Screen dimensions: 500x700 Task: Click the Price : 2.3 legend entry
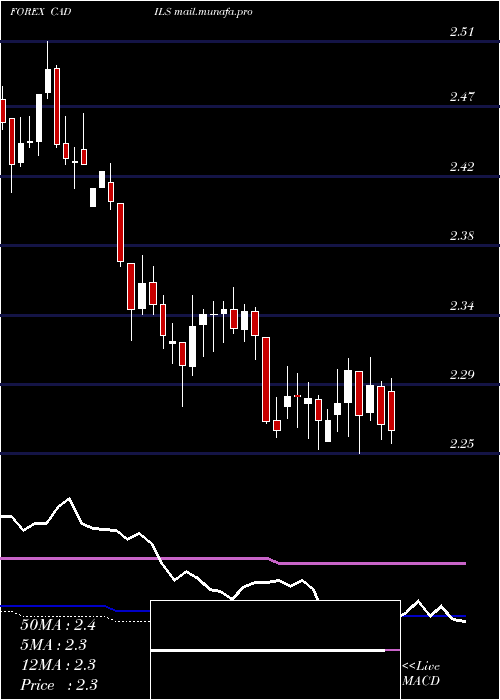tap(59, 685)
